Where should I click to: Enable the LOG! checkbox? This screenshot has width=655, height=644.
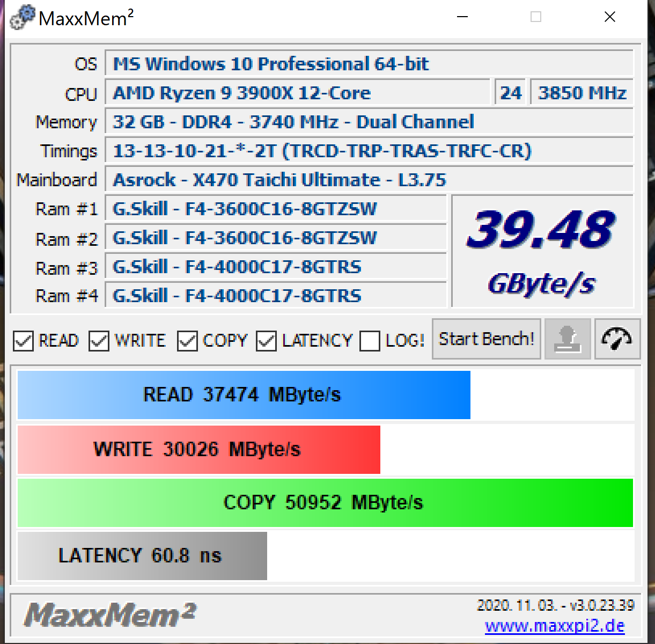click(370, 341)
